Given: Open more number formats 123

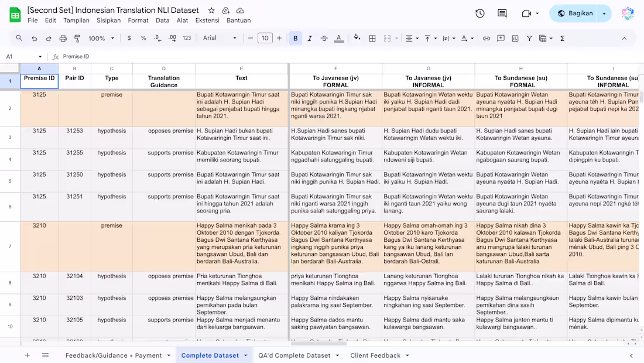Looking at the screenshot, I should pos(187,38).
